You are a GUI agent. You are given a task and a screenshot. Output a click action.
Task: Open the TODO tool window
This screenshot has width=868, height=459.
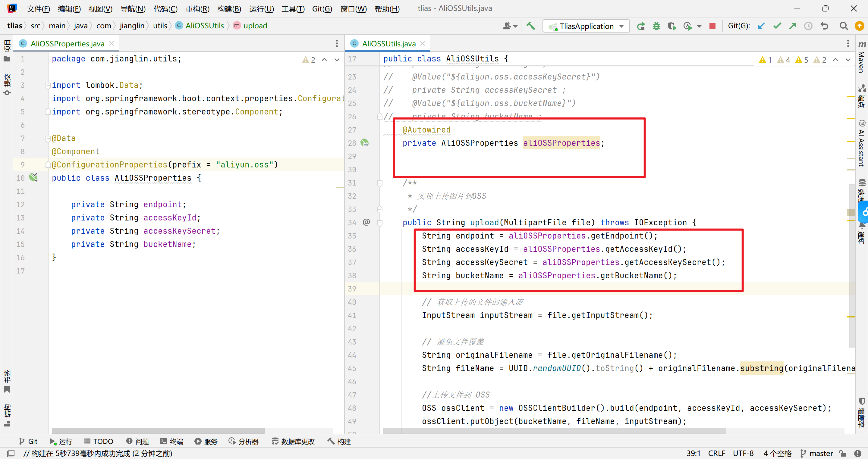tap(98, 441)
